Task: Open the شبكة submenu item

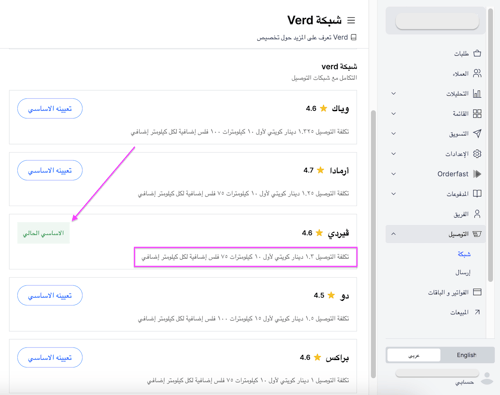Action: tap(464, 254)
